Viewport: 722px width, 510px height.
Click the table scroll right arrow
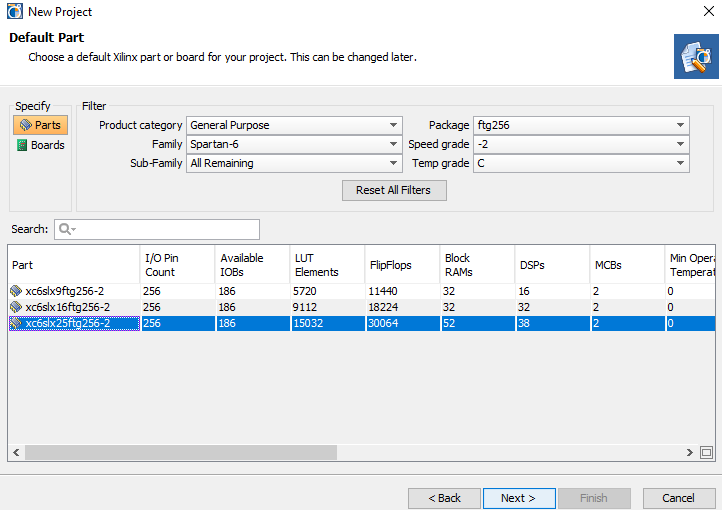[689, 452]
